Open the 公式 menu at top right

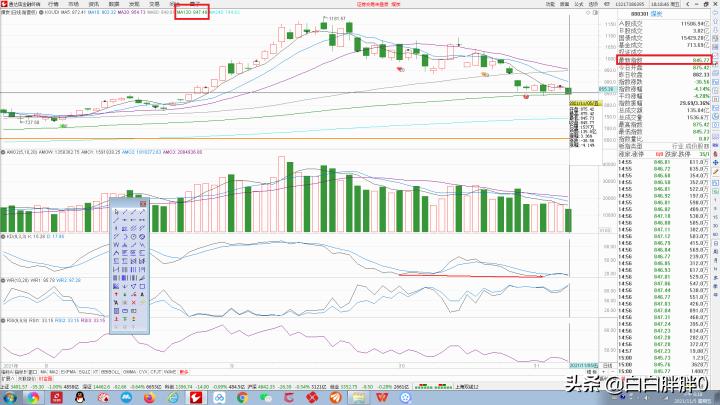coord(579,4)
